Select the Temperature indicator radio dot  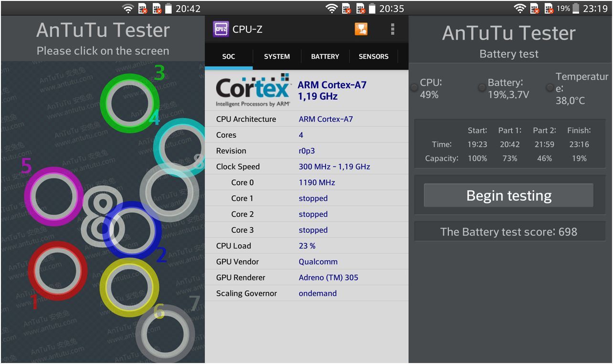550,88
